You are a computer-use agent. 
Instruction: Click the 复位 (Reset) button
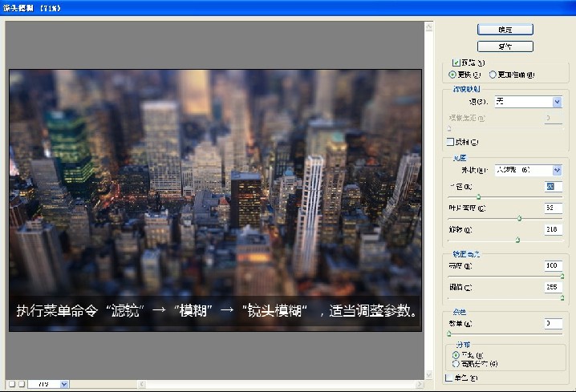click(505, 46)
